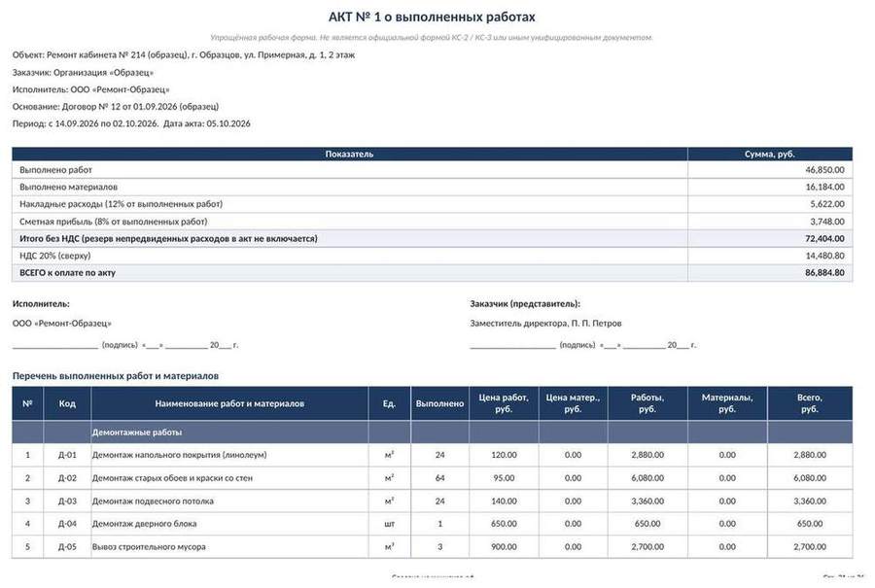
Task: Click 'Накладные расходы (12%...)' row label
Action: pyautogui.click(x=122, y=204)
